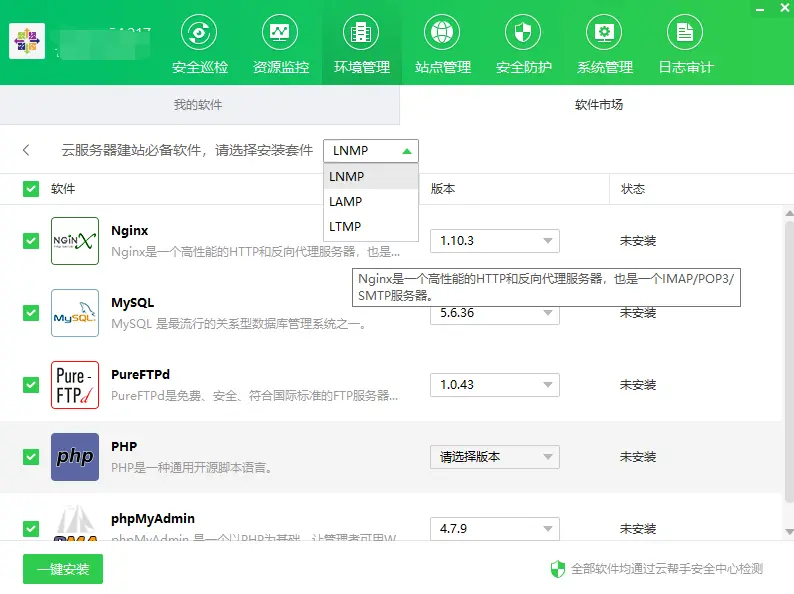Open PureFTPd version 1.0.43 dropdown
This screenshot has width=794, height=594.
pos(495,385)
